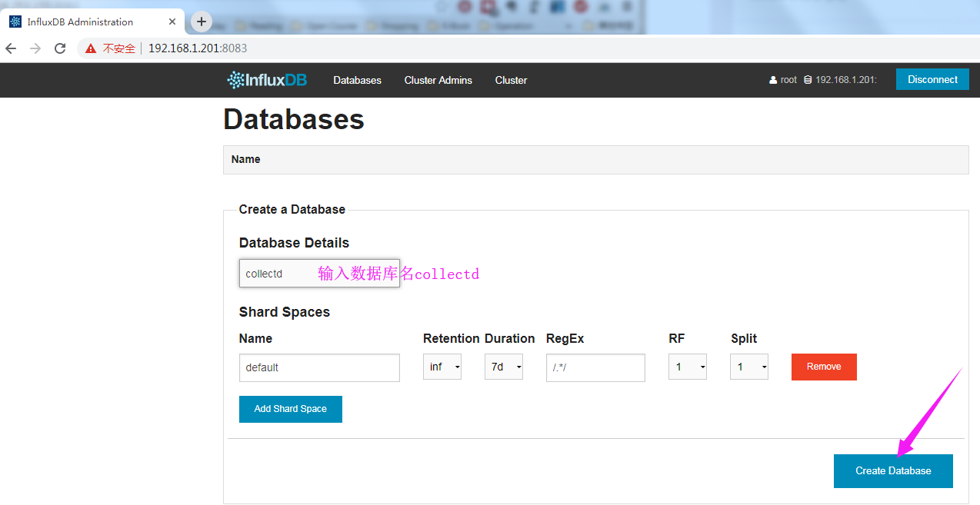The width and height of the screenshot is (980, 505).
Task: Focus the database name field collectd
Action: 319,273
